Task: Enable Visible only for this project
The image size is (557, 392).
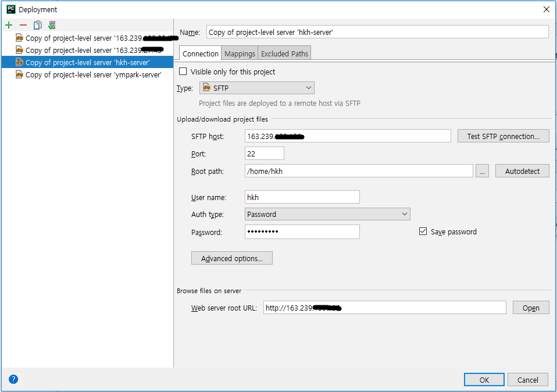Action: coord(183,72)
